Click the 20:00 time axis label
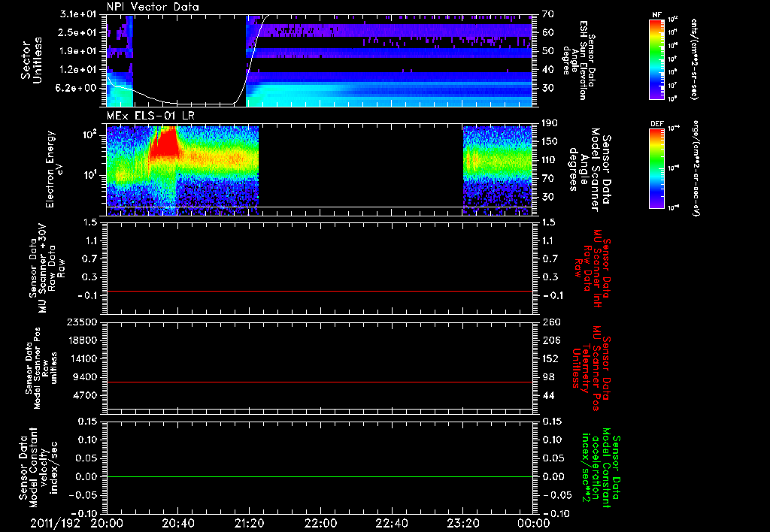This screenshot has height=532, width=770. coord(107,523)
